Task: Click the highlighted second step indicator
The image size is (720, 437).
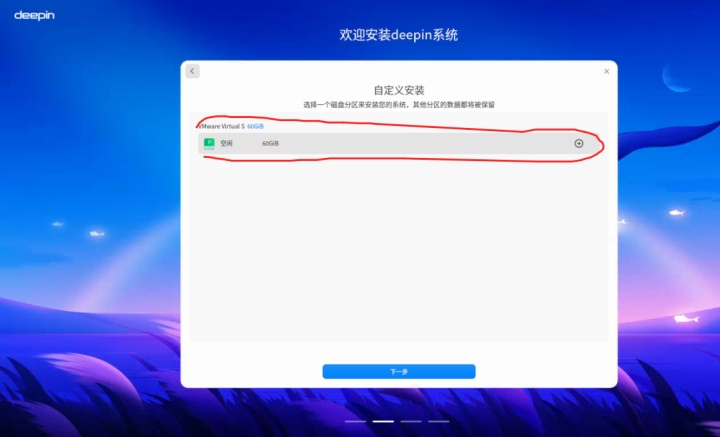Action: click(383, 421)
